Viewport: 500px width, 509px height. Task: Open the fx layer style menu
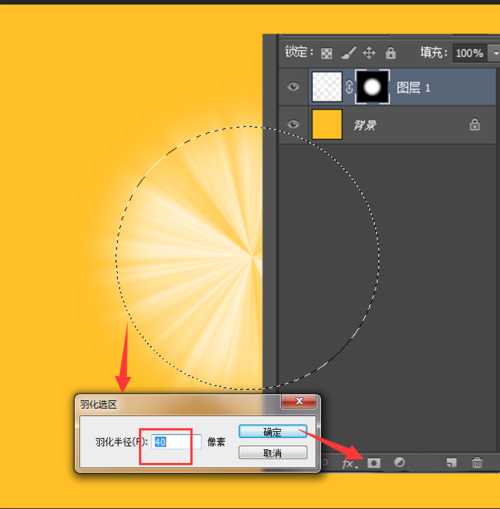tap(350, 463)
